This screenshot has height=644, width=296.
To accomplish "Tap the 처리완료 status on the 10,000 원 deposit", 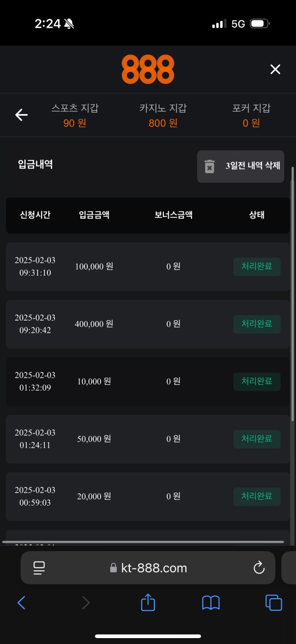I will pyautogui.click(x=257, y=381).
